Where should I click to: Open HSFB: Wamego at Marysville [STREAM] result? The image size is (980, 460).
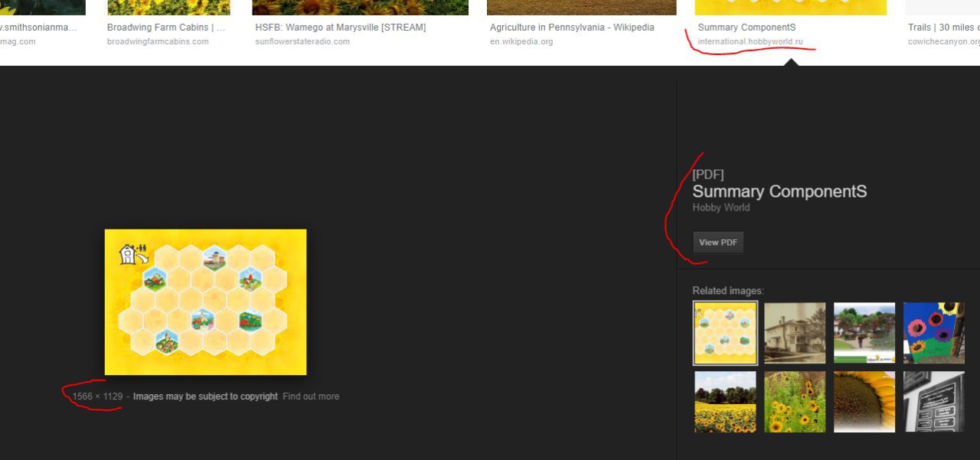[341, 28]
